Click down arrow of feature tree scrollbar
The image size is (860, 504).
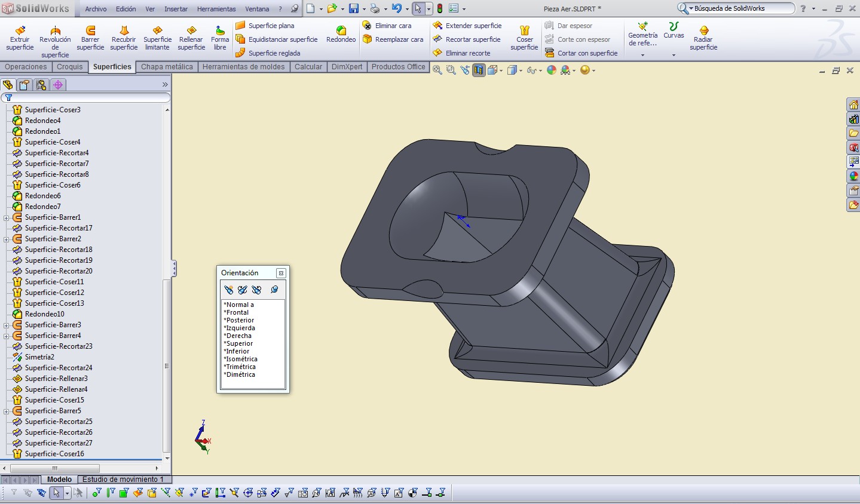point(167,458)
